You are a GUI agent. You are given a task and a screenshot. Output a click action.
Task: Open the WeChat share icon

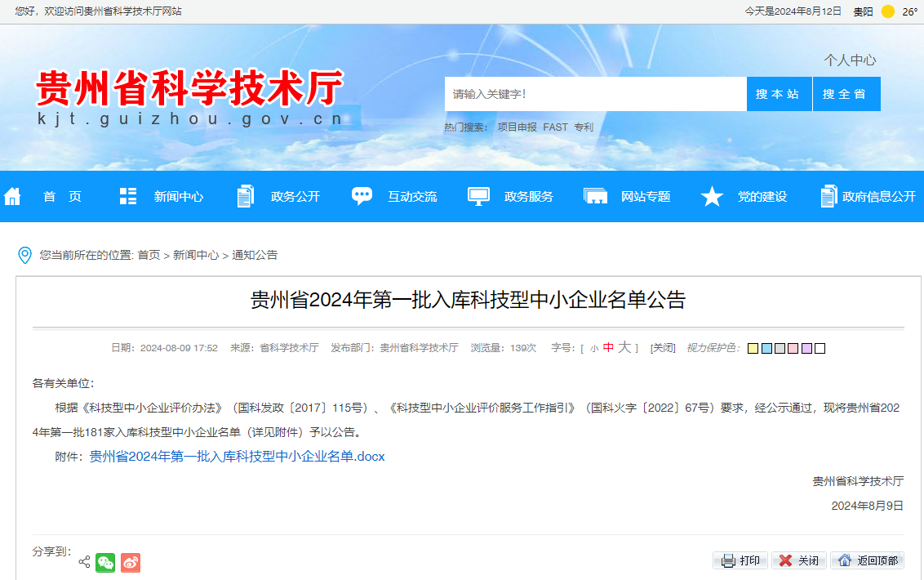coord(105,562)
